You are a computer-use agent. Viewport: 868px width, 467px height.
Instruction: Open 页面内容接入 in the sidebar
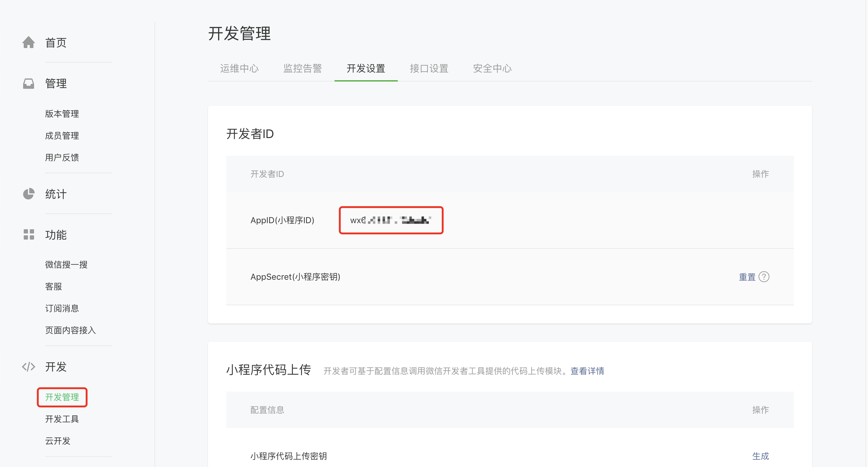point(71,330)
